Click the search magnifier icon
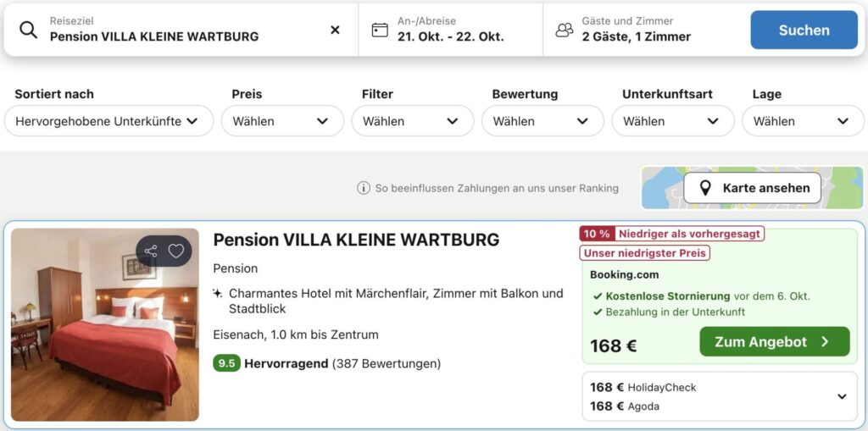Image resolution: width=868 pixels, height=431 pixels. [x=28, y=30]
